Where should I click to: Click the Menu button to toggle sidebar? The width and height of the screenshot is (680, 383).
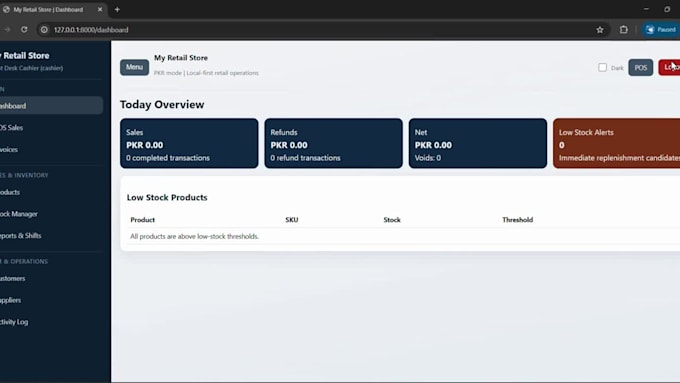[134, 67]
